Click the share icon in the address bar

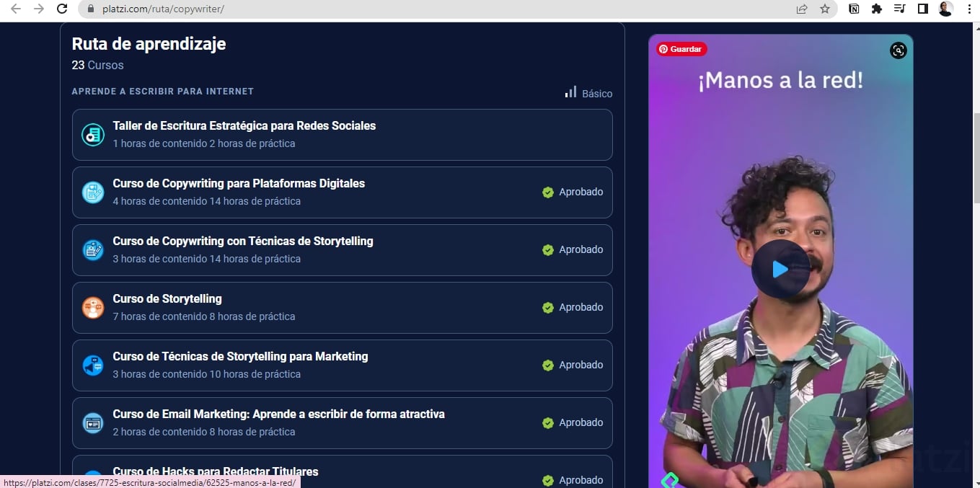tap(801, 9)
